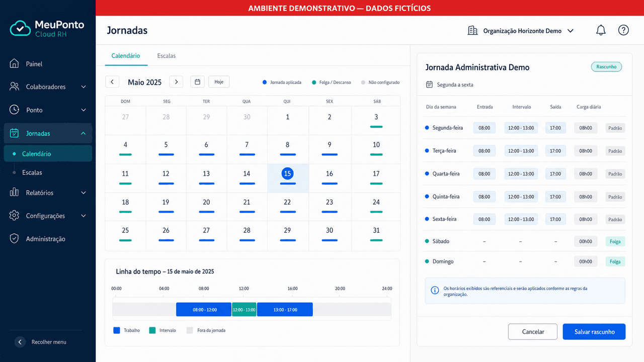Click the Jornada Administrativa Demo title
This screenshot has width=644, height=362.
tap(477, 67)
